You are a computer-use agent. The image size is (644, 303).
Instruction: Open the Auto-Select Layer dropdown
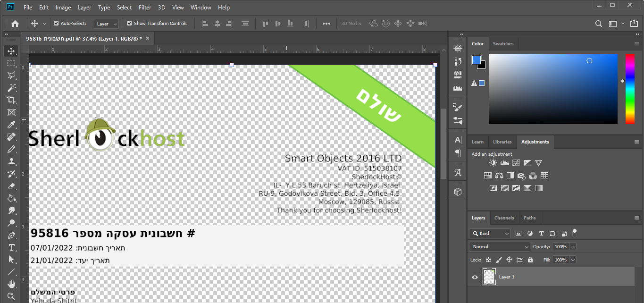tap(106, 24)
